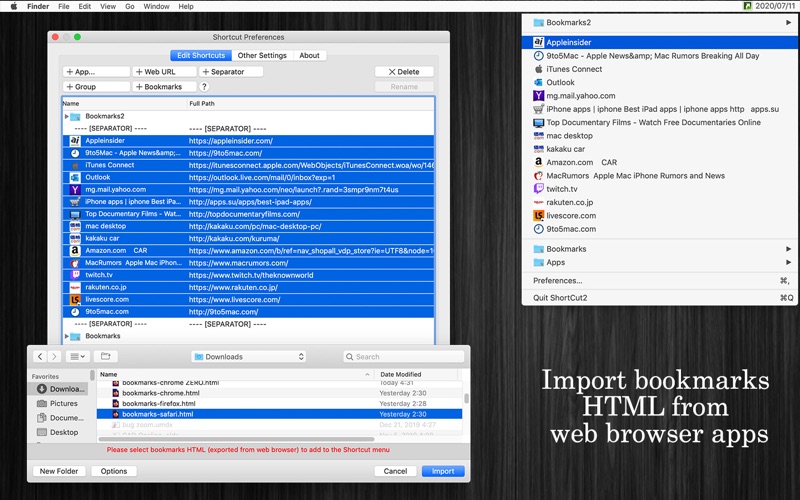Go back in the file dialog
The height and width of the screenshot is (500, 800).
40,356
